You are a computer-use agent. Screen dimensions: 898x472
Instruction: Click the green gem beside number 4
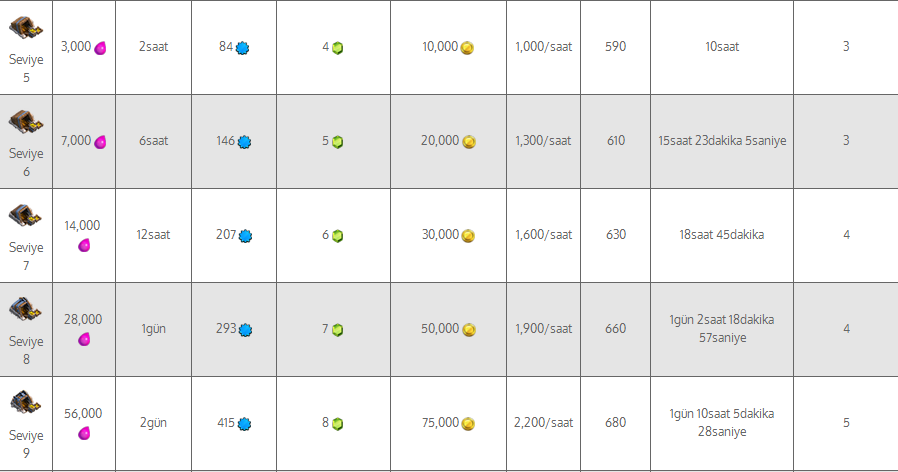tap(337, 48)
